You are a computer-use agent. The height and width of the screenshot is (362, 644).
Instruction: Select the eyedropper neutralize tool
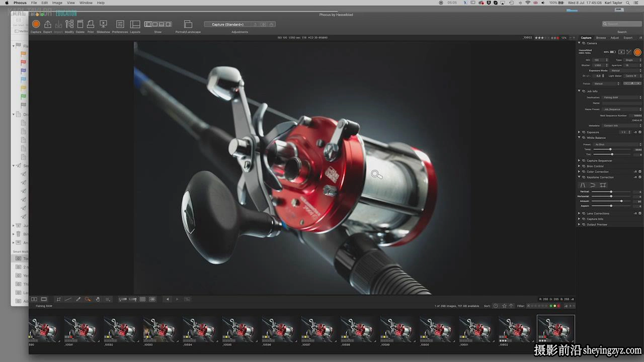tap(78, 299)
